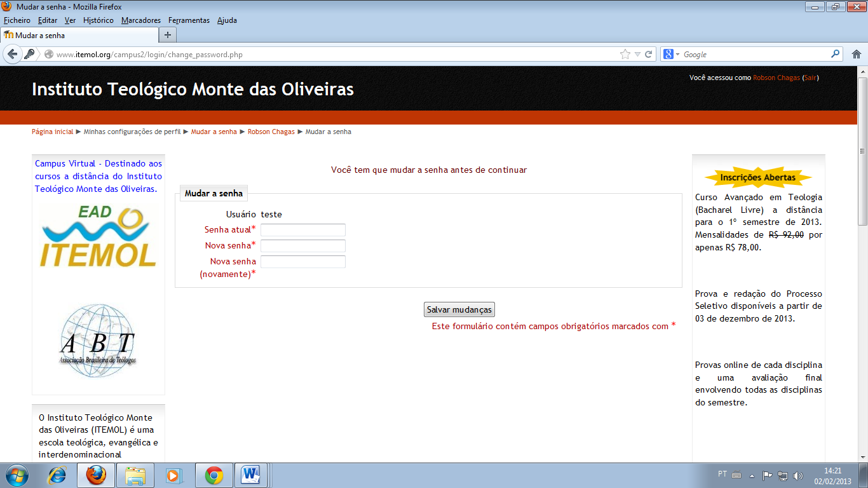Click Firefox taskbar icon
This screenshot has height=488, width=868.
(96, 475)
